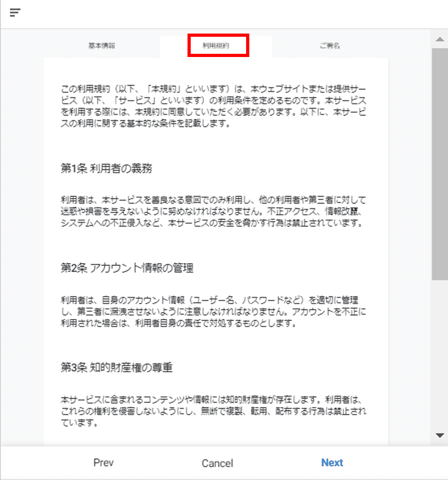Screen dimensions: 448x480
Task: Click the heading 第1条 利用者の義務
Action: click(106, 168)
